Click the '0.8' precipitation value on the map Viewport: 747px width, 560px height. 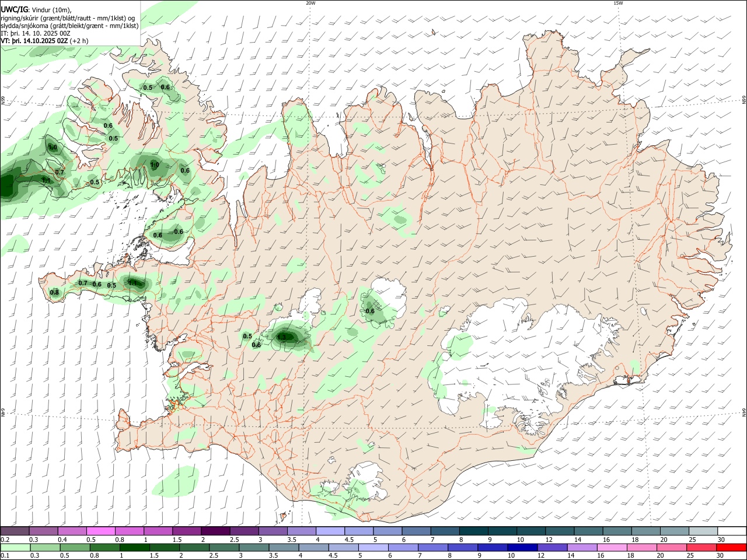pyautogui.click(x=54, y=292)
